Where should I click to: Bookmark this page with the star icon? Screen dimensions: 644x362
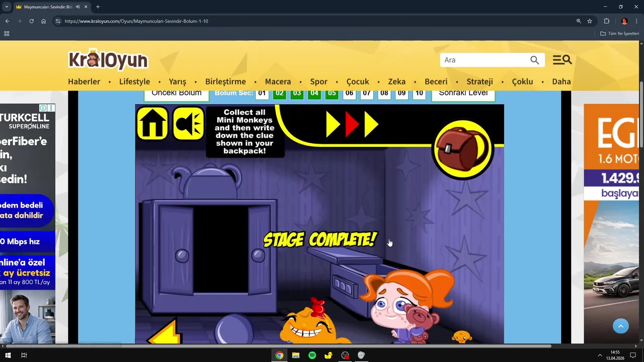tap(590, 21)
